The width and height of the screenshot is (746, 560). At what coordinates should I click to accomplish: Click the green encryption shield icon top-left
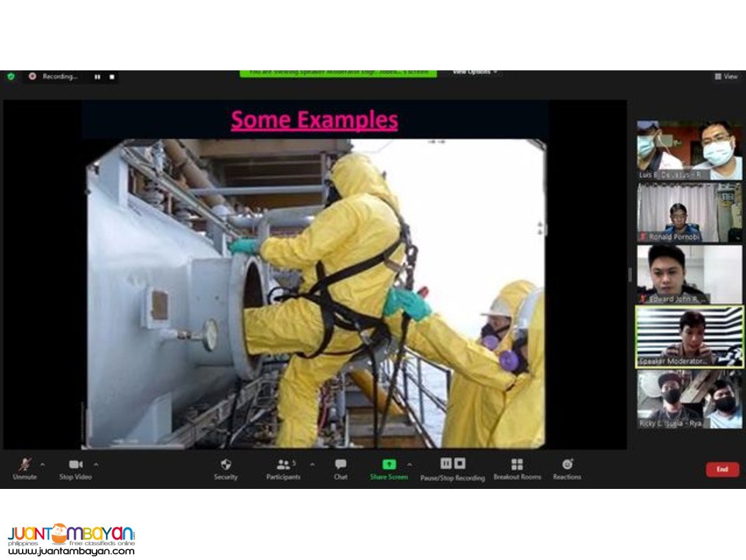pos(10,76)
